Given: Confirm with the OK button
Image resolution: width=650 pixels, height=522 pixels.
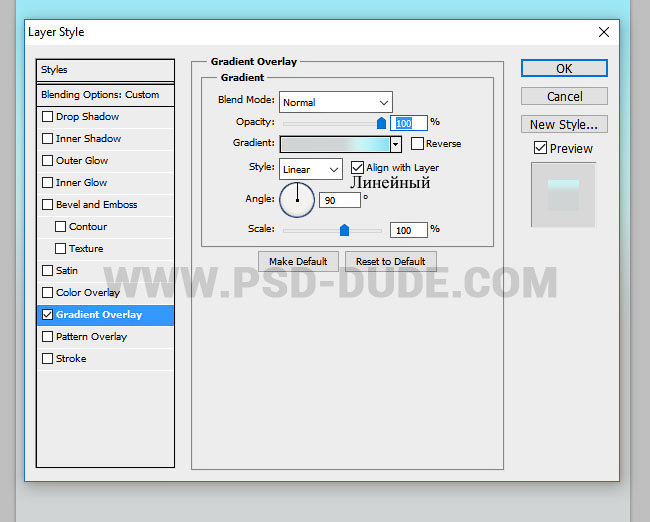Looking at the screenshot, I should pos(564,68).
